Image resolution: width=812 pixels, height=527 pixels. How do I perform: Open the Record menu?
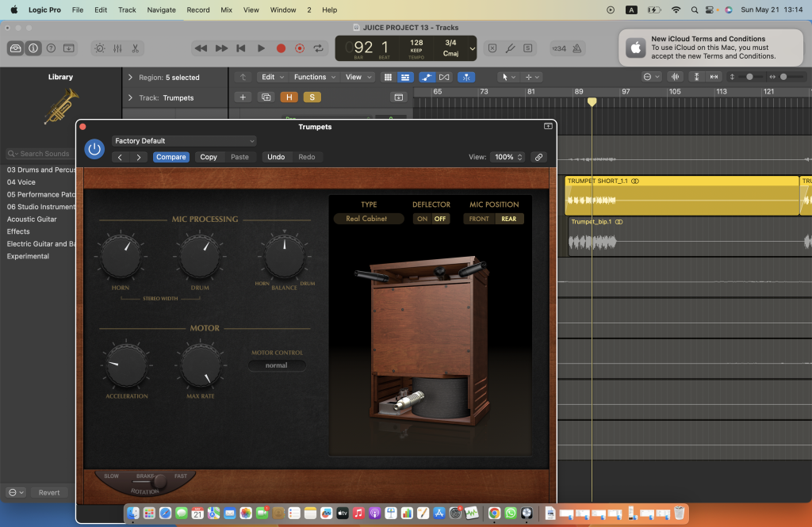pos(197,10)
